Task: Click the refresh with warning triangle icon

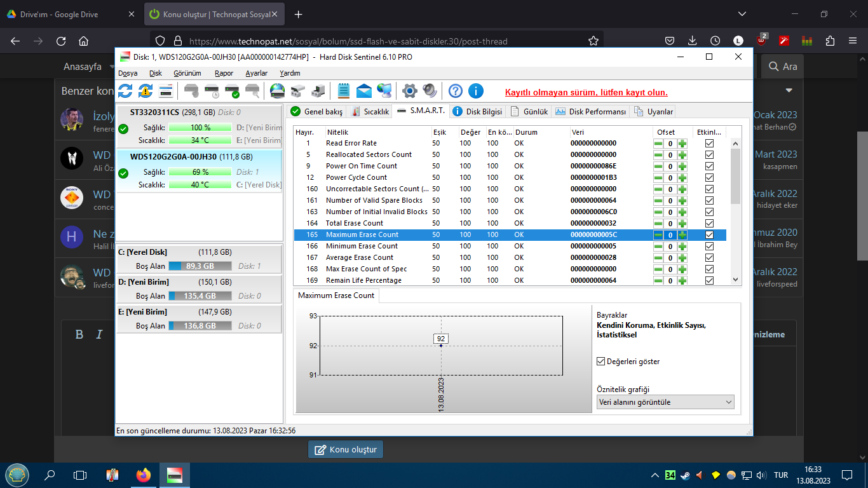Action: 146,91
